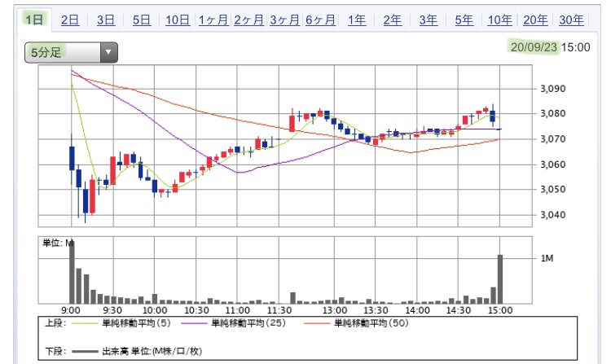Click the 下段: legend label
This screenshot has height=364, width=611.
point(55,351)
